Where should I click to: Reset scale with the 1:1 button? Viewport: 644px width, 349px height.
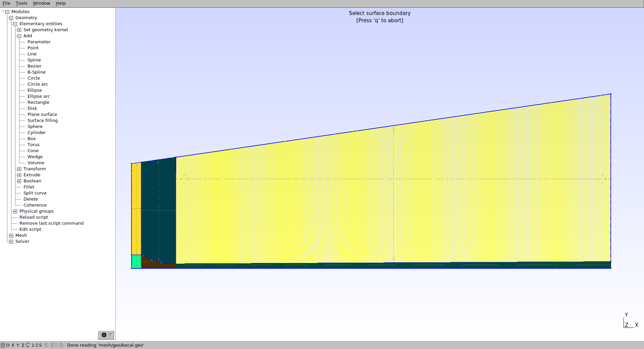(x=35, y=345)
